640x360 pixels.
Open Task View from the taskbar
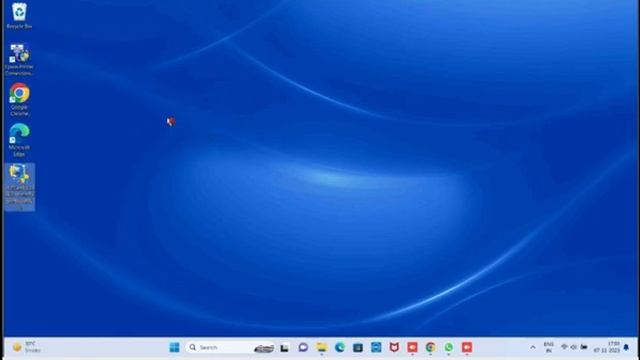click(x=284, y=348)
